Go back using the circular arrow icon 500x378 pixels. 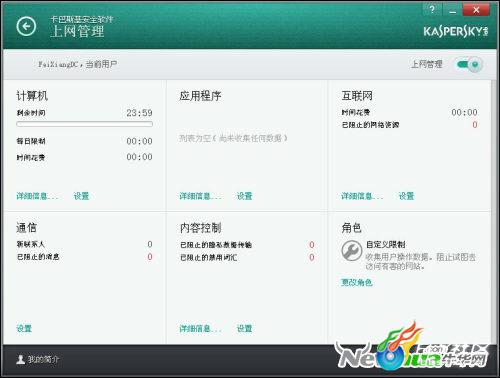[x=26, y=26]
